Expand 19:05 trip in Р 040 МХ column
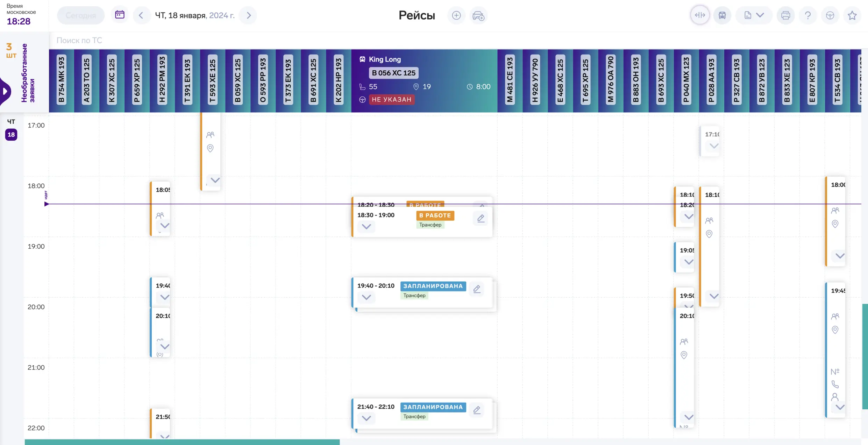Screen dimensions: 868x445 point(689,262)
